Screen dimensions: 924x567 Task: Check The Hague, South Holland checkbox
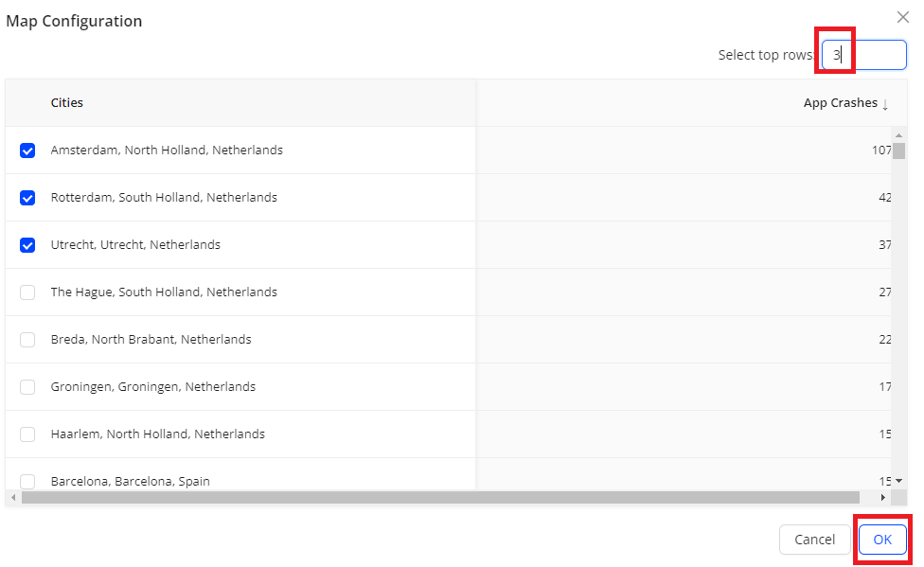click(27, 292)
